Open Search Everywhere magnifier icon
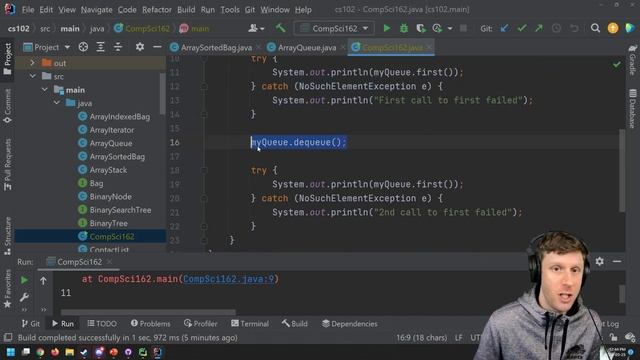The height and width of the screenshot is (360, 640). coord(596,28)
